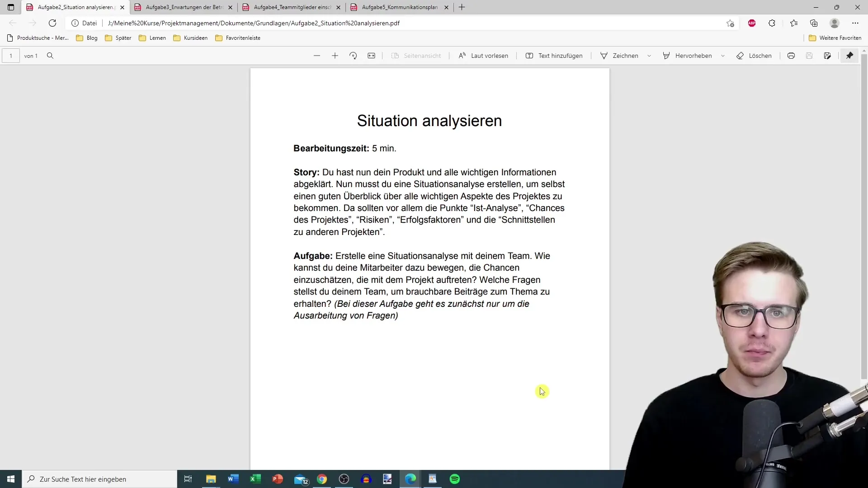The image size is (868, 488).
Task: Close the Aufgabe5 tab
Action: [x=447, y=7]
